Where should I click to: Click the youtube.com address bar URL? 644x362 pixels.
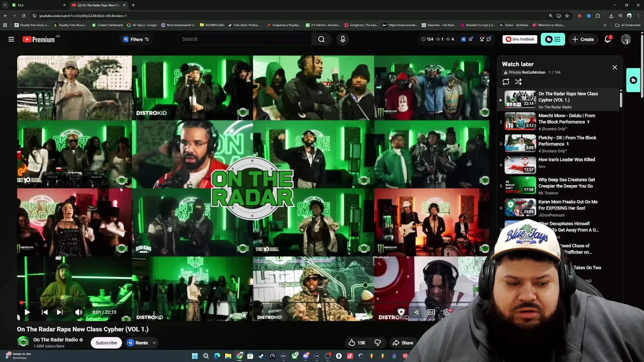[x=83, y=16]
